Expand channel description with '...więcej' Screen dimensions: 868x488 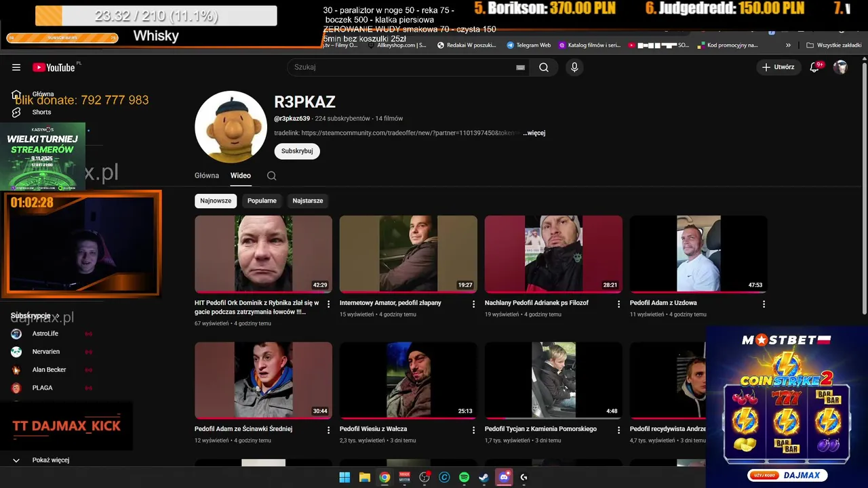[534, 133]
